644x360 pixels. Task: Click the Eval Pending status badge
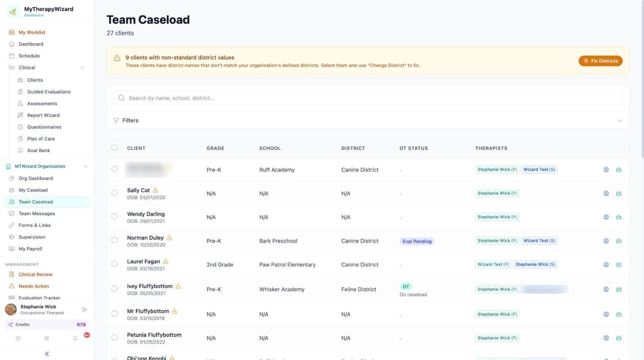point(417,241)
